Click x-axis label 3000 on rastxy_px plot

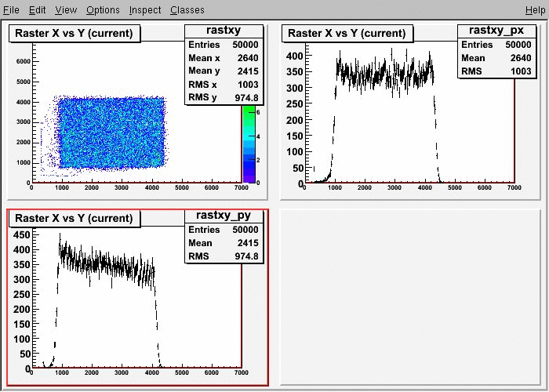pos(394,187)
